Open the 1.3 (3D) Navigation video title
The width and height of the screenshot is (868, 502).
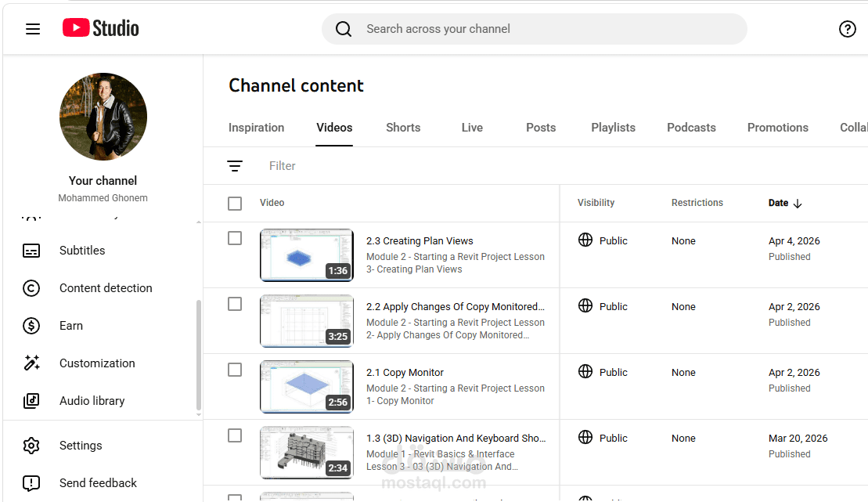click(456, 439)
